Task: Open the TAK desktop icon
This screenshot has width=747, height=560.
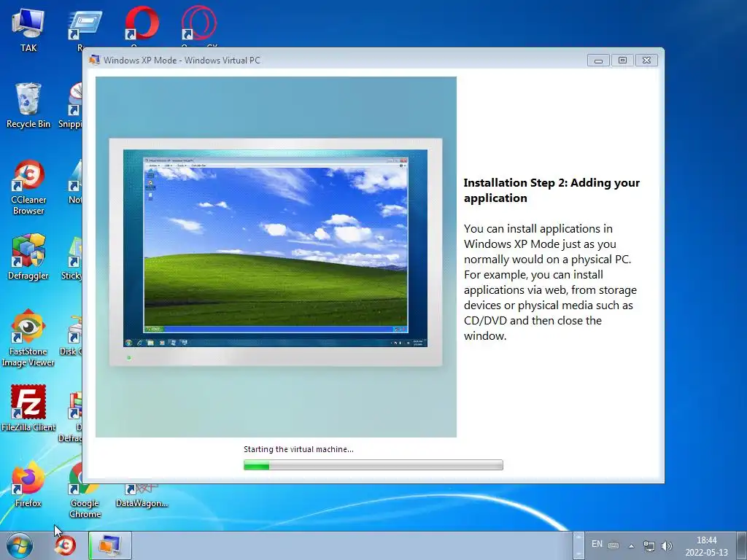Action: coord(28,29)
